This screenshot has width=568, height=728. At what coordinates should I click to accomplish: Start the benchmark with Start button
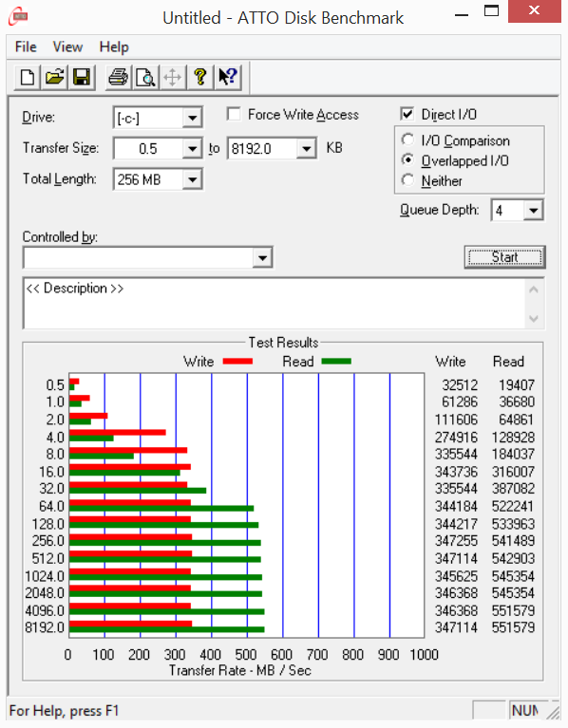click(x=505, y=257)
